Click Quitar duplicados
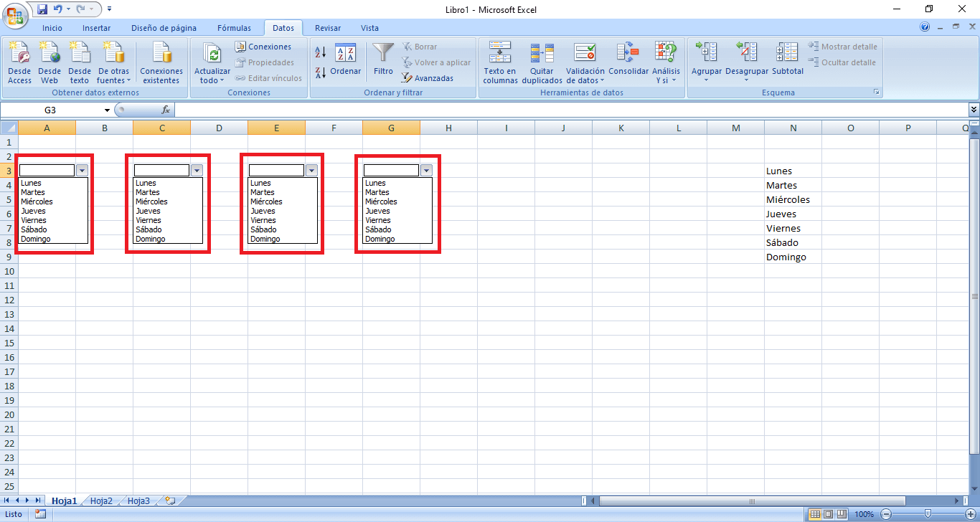980x522 pixels. pyautogui.click(x=542, y=63)
